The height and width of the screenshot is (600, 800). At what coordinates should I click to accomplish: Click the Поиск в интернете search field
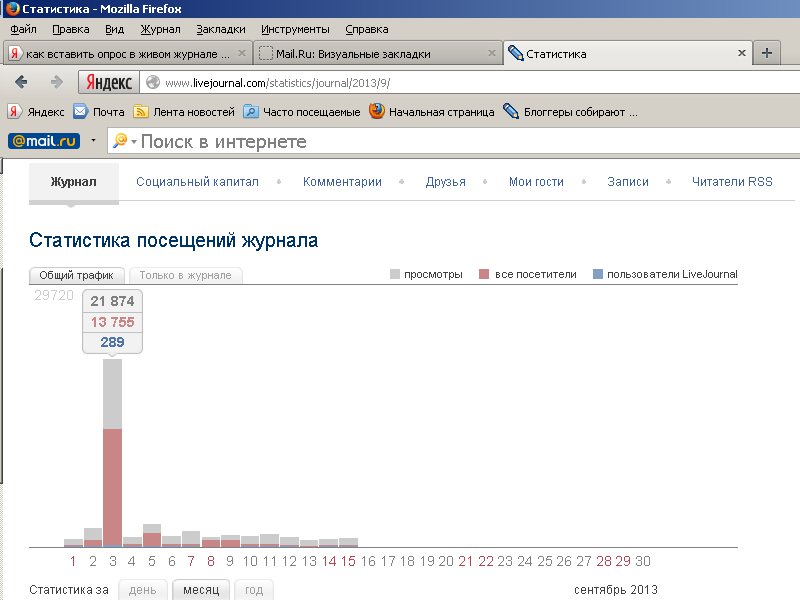[450, 141]
